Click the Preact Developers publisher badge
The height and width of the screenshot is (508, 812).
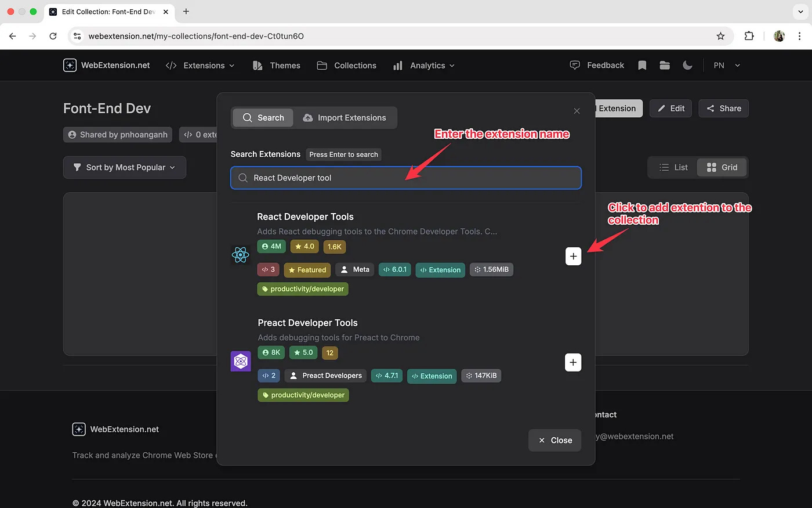coord(325,376)
